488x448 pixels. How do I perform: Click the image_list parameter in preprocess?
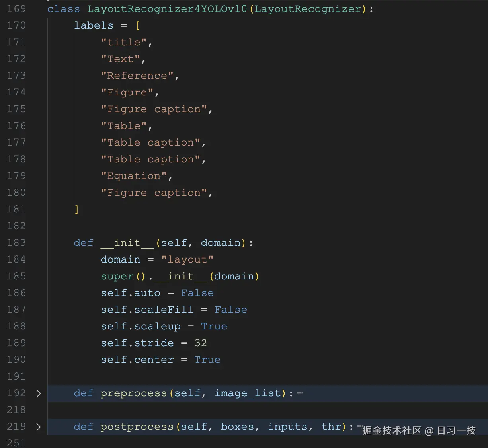pyautogui.click(x=248, y=393)
